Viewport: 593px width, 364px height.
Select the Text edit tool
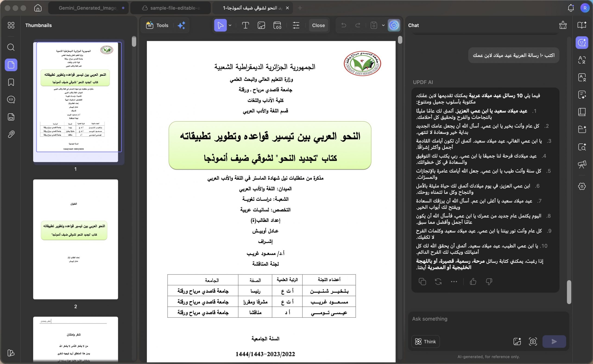(x=245, y=25)
